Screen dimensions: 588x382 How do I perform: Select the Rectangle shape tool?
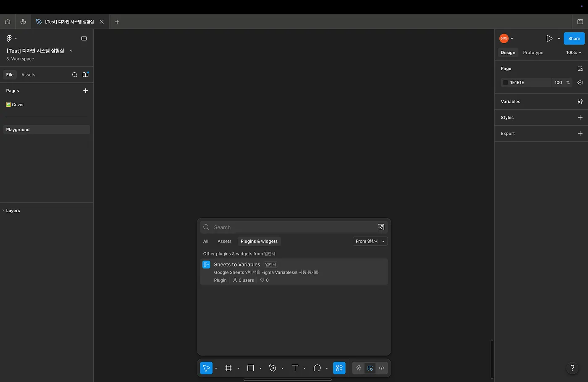coord(251,368)
